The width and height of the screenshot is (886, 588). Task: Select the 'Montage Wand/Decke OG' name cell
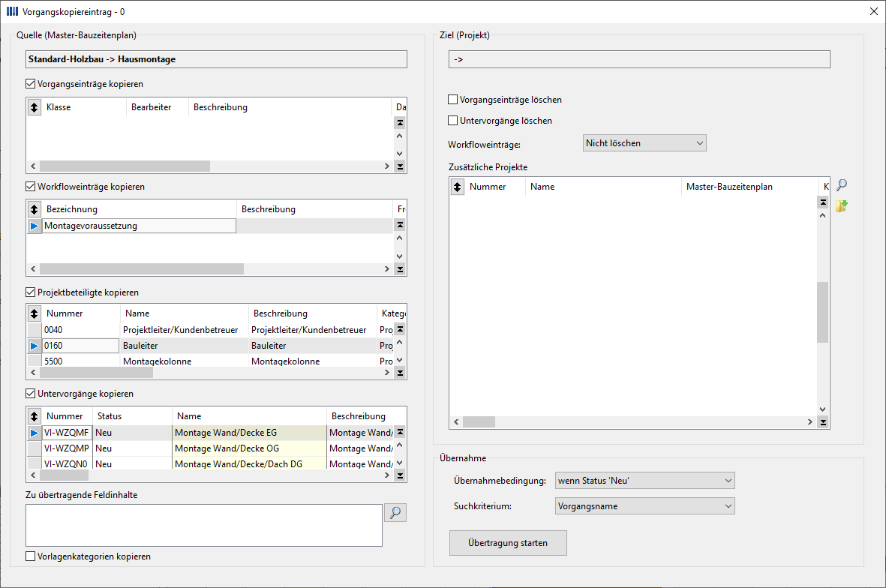249,448
